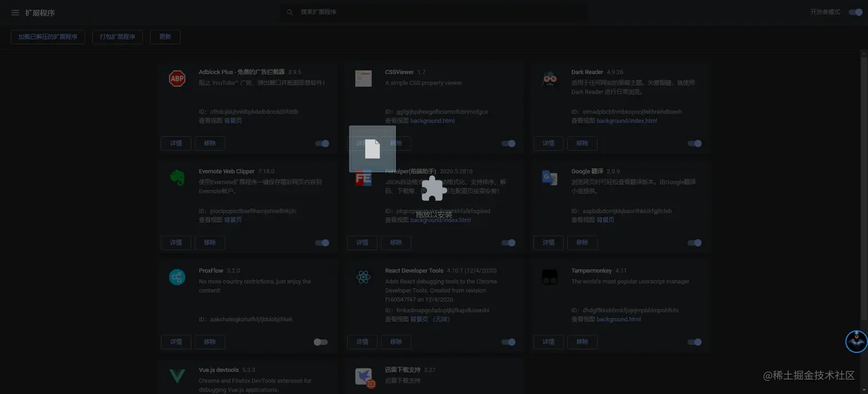The image size is (868, 394).
Task: Click the React Developer Tools icon
Action: tap(363, 277)
